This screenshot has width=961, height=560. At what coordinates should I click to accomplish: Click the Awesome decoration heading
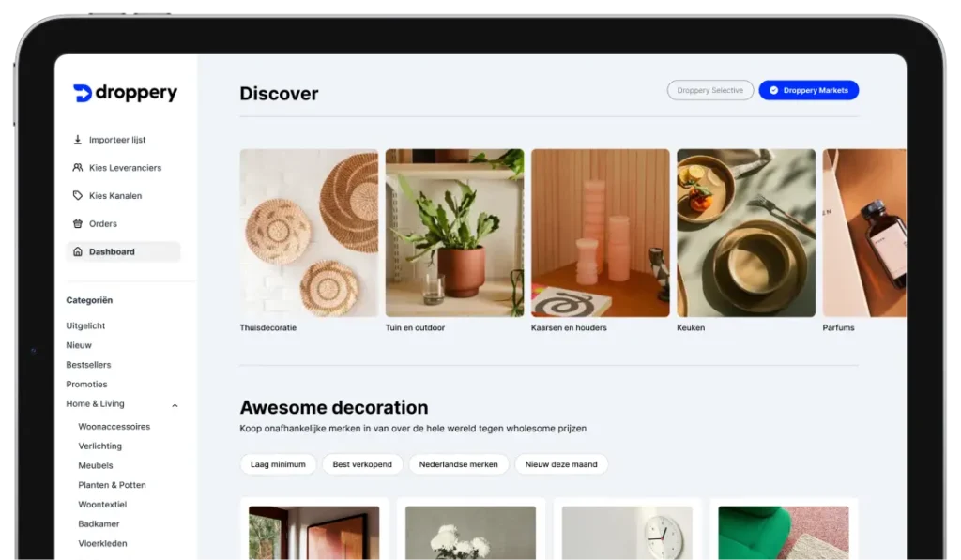[x=334, y=407]
